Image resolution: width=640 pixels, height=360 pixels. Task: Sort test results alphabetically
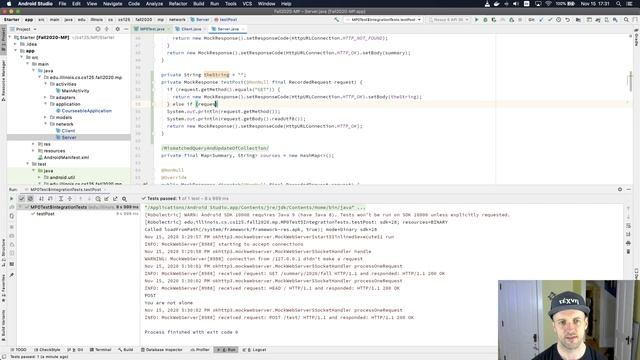click(x=41, y=199)
